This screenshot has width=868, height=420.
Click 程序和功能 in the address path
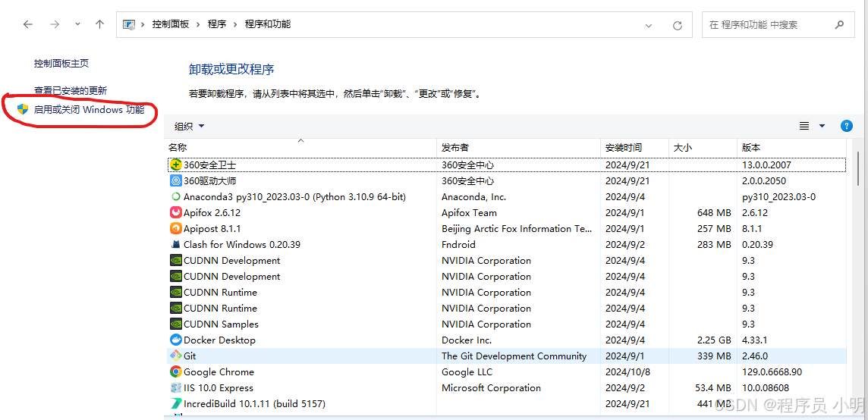(268, 24)
